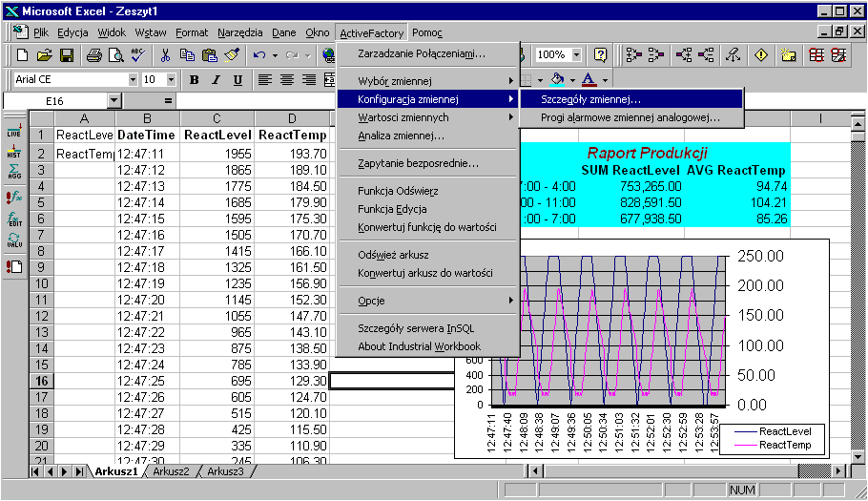
Task: Select Konwertuj arkusz do wartości
Action: pyautogui.click(x=428, y=273)
